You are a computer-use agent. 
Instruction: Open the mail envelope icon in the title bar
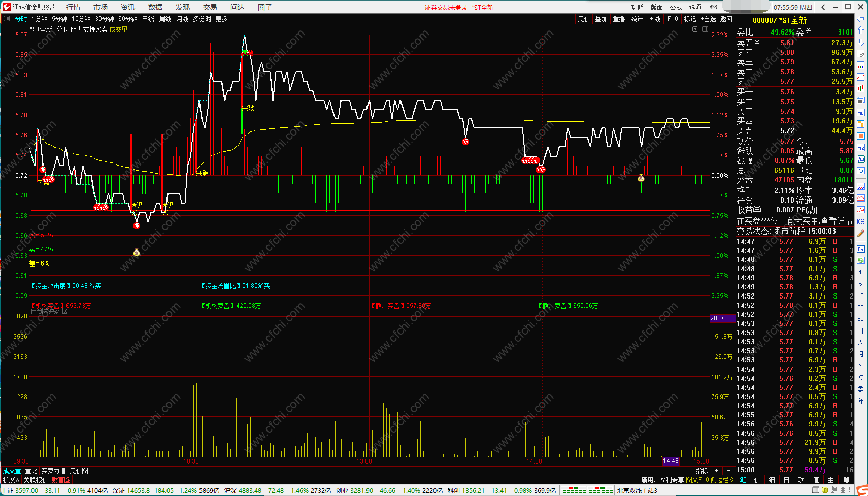[714, 7]
